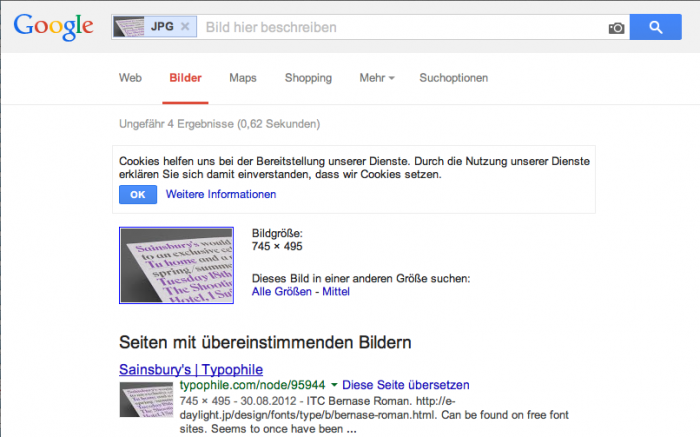
Task: Click the camera search-by-image icon
Action: point(617,28)
